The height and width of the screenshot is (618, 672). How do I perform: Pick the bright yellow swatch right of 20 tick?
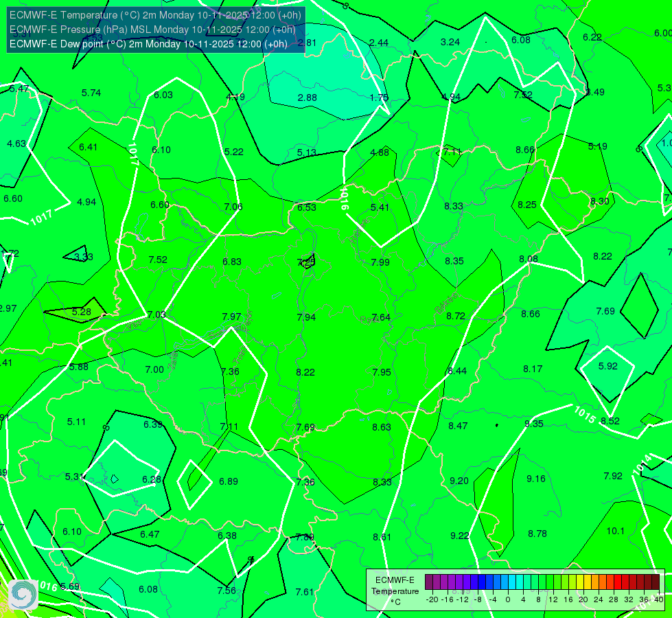587,582
